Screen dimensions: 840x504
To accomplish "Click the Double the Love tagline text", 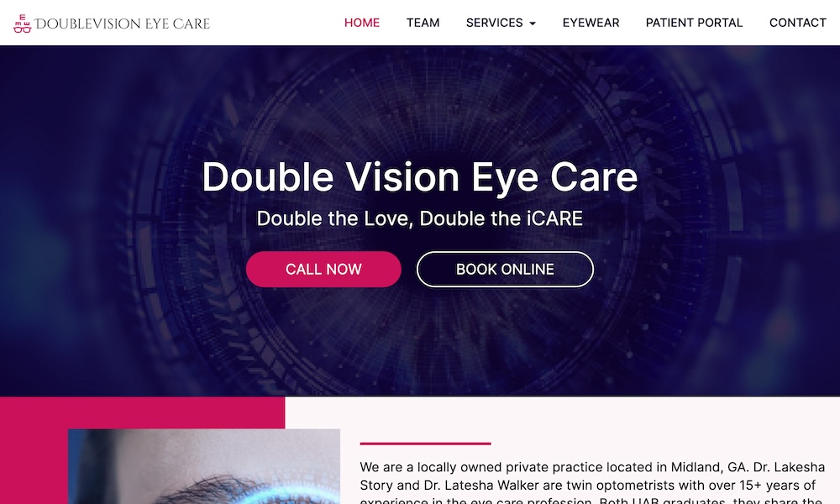I will (419, 218).
